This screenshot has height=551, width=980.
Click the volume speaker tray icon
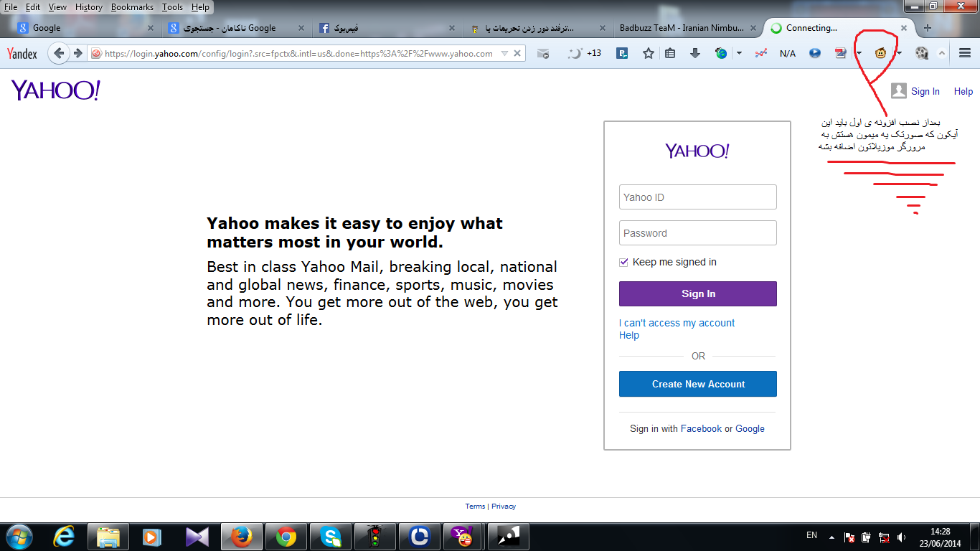(901, 537)
